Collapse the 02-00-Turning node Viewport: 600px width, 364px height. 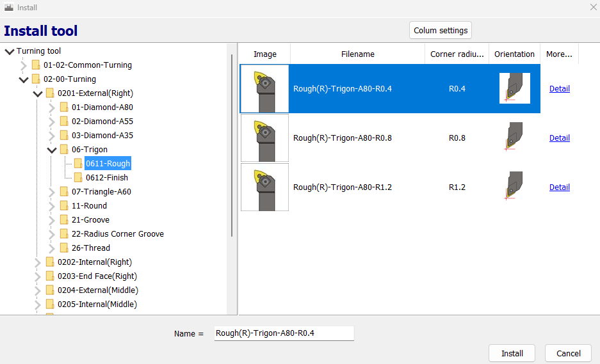24,79
